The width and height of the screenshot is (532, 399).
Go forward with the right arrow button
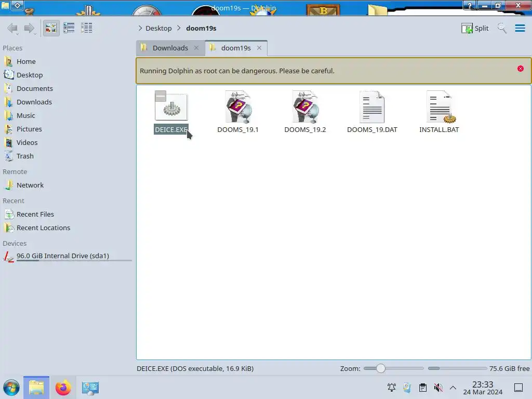(x=30, y=28)
